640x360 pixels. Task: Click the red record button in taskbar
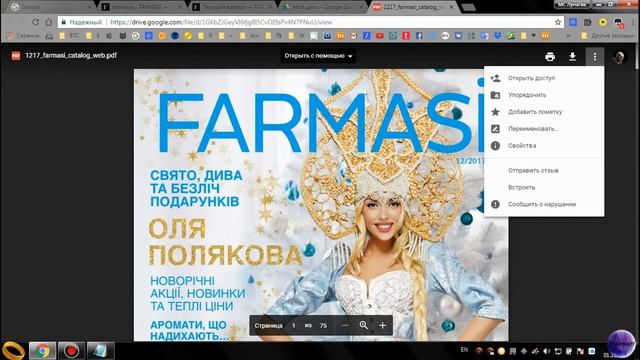click(x=71, y=351)
